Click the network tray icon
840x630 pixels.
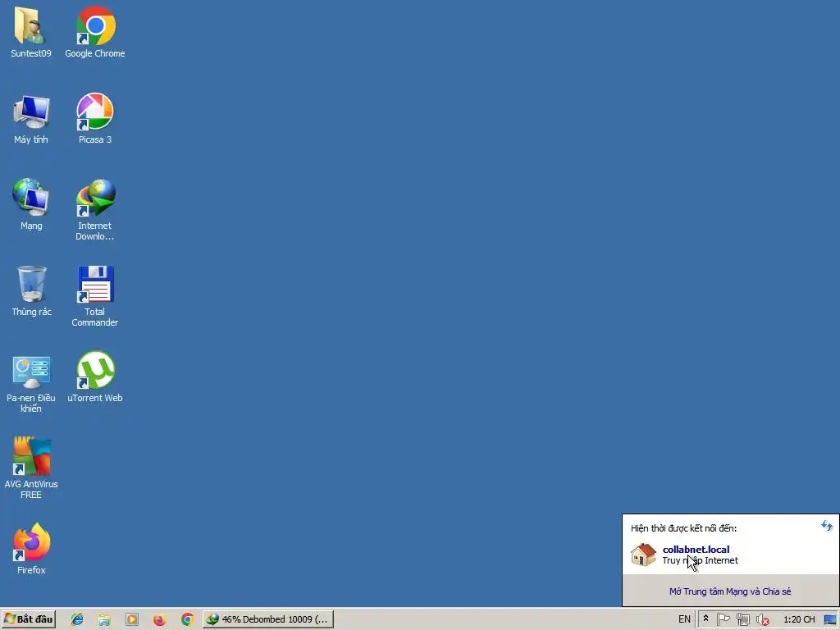(743, 620)
